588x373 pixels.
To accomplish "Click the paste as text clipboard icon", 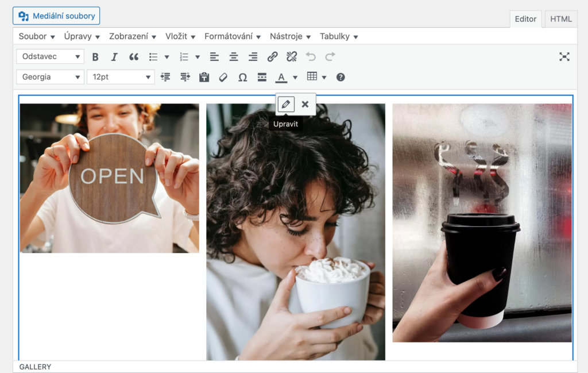I will point(204,77).
